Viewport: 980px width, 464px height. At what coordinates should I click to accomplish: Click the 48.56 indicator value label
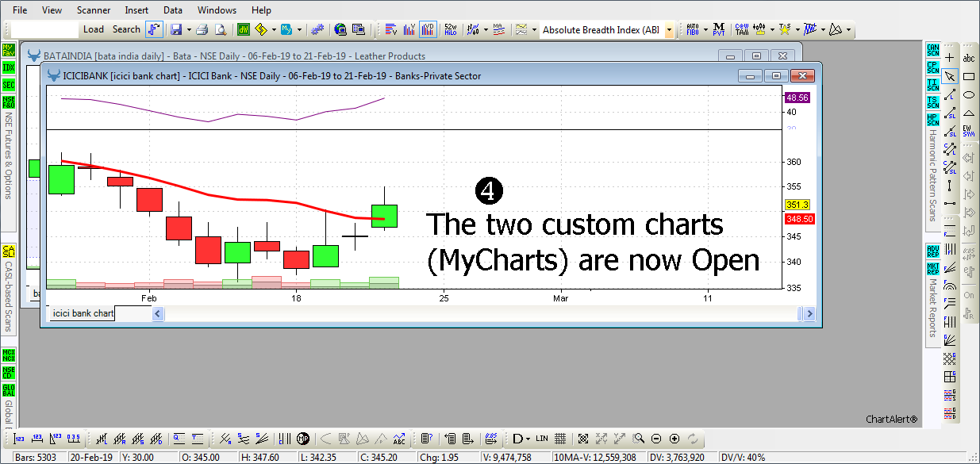pyautogui.click(x=797, y=98)
